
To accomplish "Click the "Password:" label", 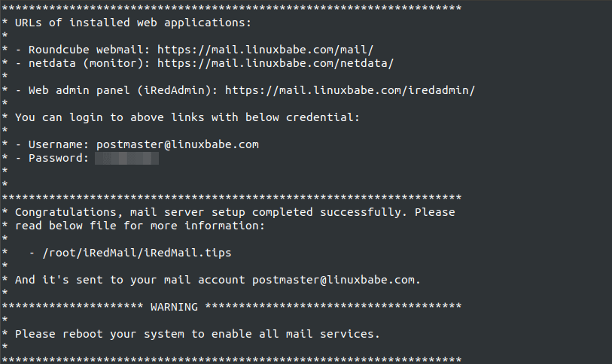I will tap(59, 158).
